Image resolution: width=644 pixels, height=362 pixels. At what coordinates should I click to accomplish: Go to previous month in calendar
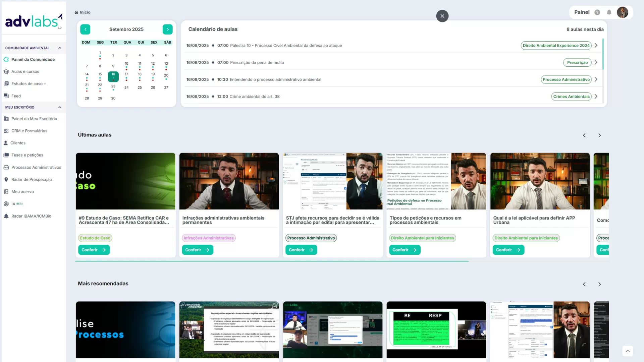(x=85, y=29)
